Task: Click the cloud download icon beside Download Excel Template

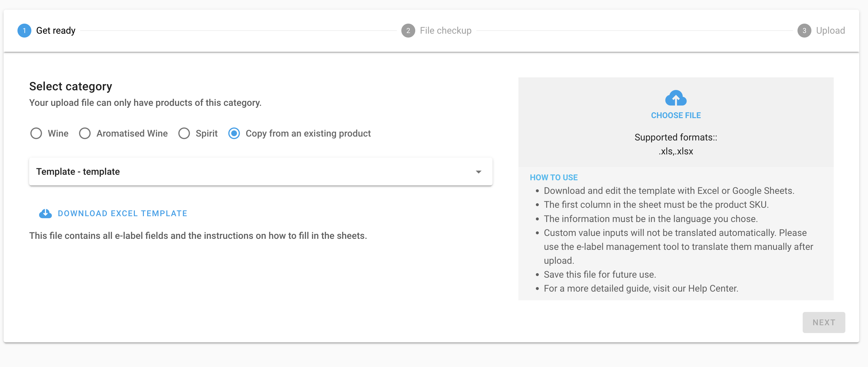Action: [46, 214]
